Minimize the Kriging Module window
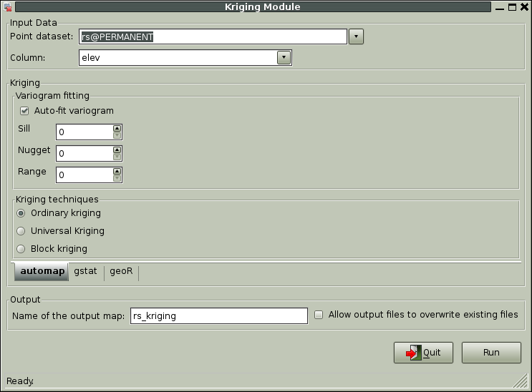The width and height of the screenshot is (532, 392). 500,7
